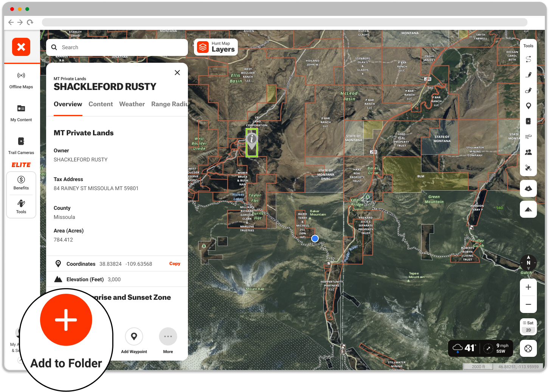The width and height of the screenshot is (549, 392).
Task: Click the map coordinates readout 46.88251, -113.95959
Action: (518, 367)
